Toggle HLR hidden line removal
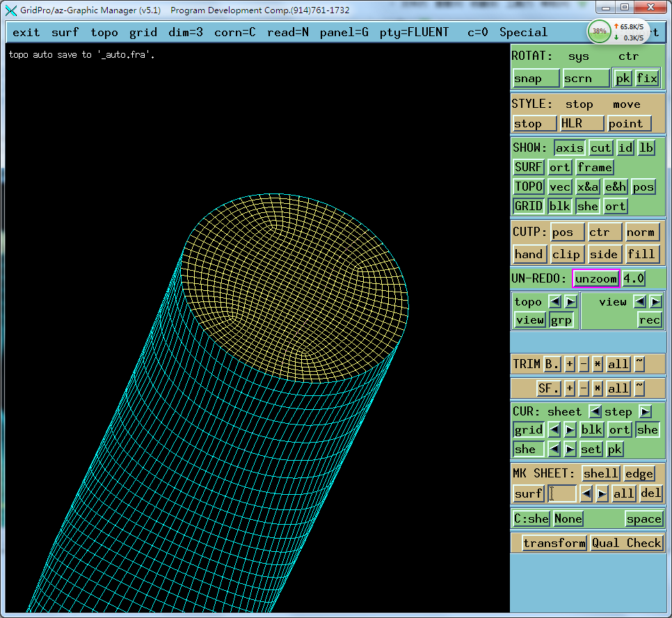The image size is (672, 618). (582, 123)
